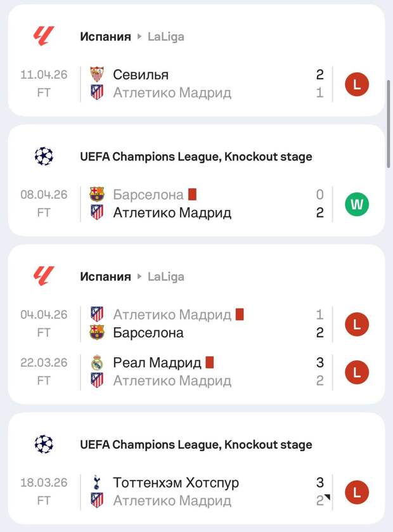Open the first UEFA Champions League Knockout stage header
Image resolution: width=393 pixels, height=532 pixels.
(196, 157)
